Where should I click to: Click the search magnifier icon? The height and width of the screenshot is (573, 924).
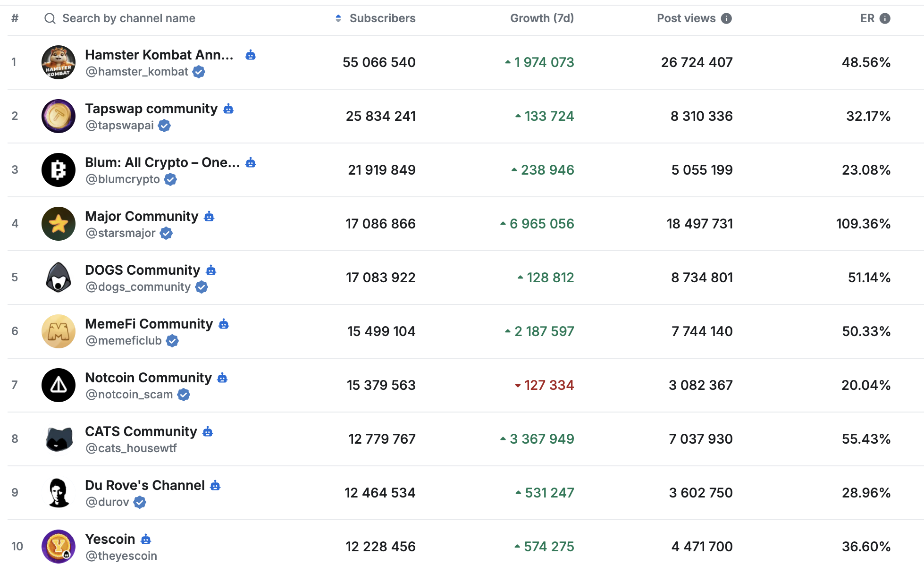click(x=50, y=18)
